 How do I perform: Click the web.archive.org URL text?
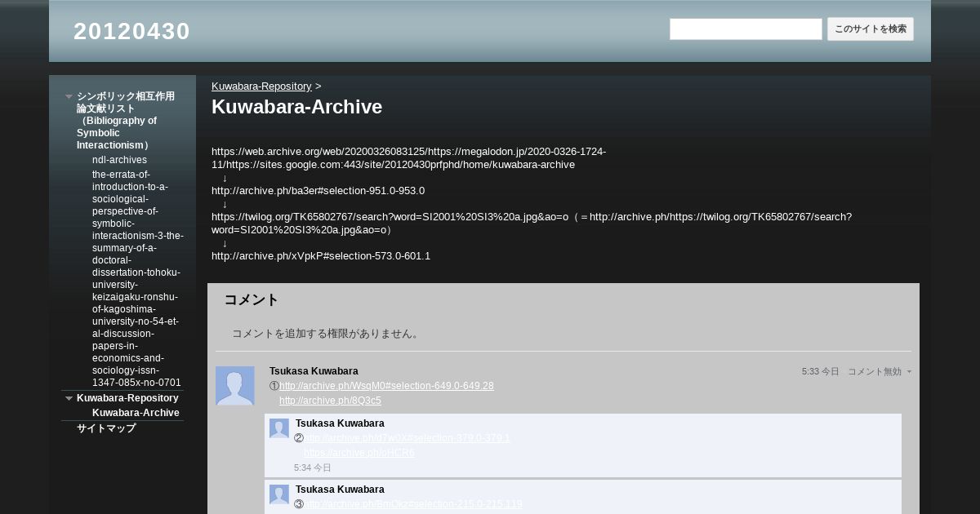(x=408, y=158)
